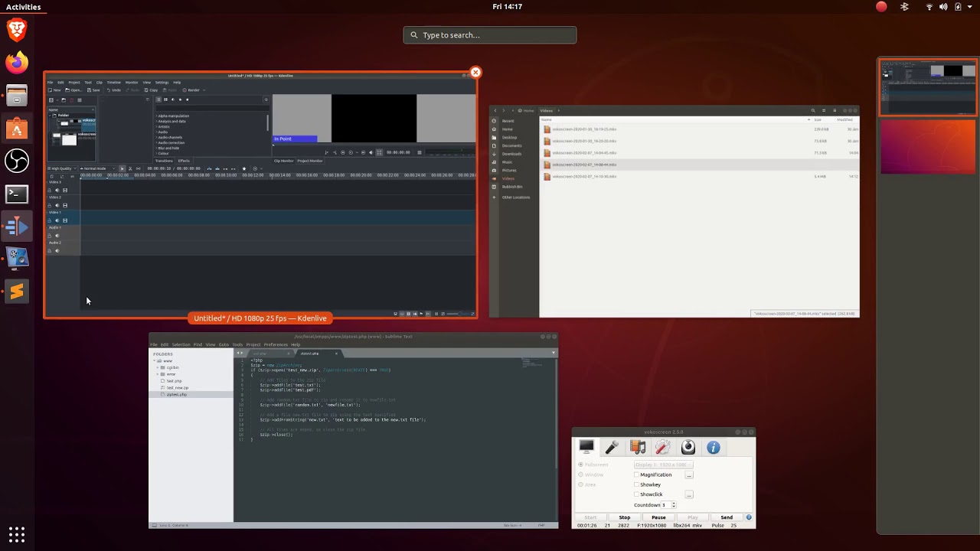Select the Area radio button in vokoscreen
The image size is (980, 551).
pyautogui.click(x=580, y=484)
